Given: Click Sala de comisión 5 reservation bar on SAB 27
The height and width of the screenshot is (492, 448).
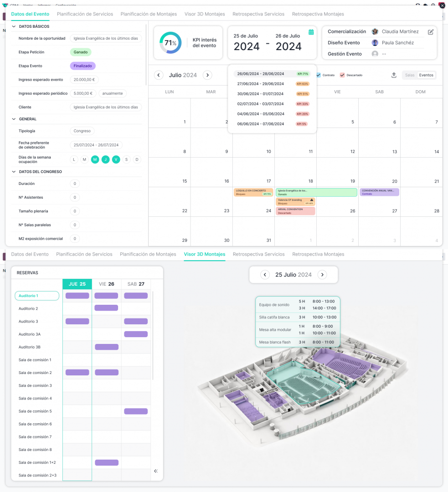Looking at the screenshot, I should pos(136,411).
